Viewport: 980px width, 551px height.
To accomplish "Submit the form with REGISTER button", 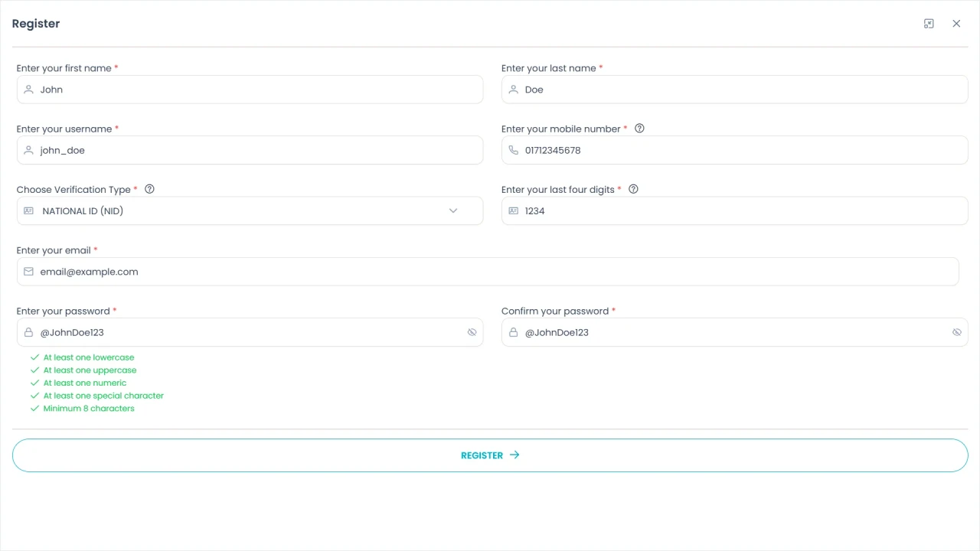I will tap(490, 455).
